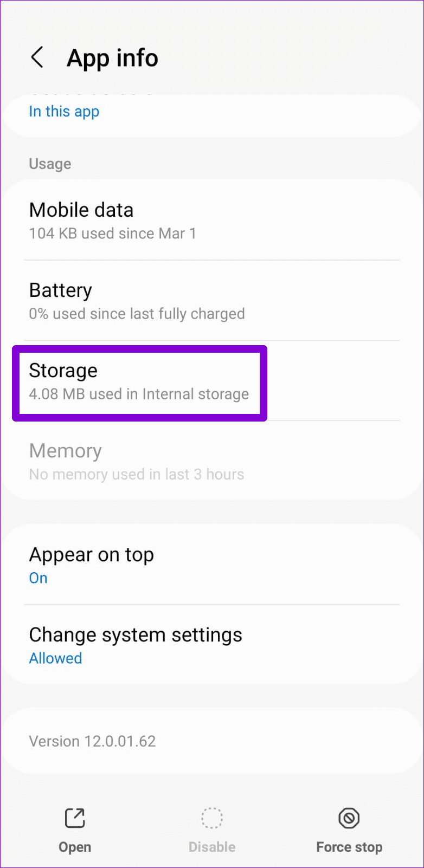Viewport: 424px width, 868px height.
Task: Tap the Version 12.0.01.62 text
Action: pos(92,741)
